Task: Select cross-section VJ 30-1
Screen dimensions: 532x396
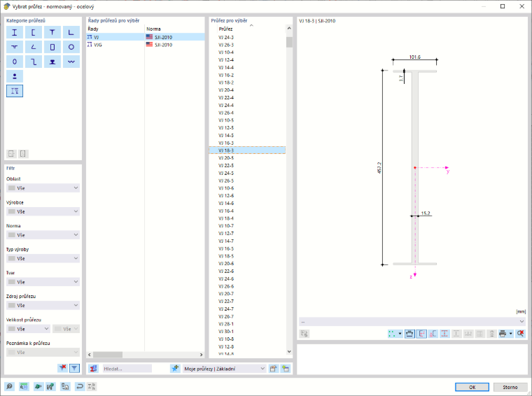Action: tap(247, 331)
